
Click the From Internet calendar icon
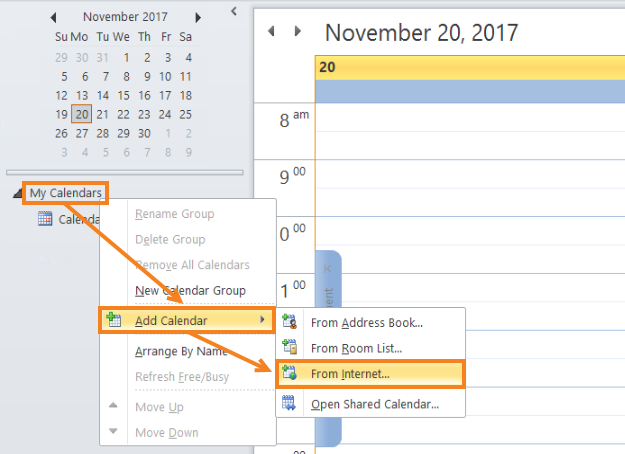(x=290, y=374)
